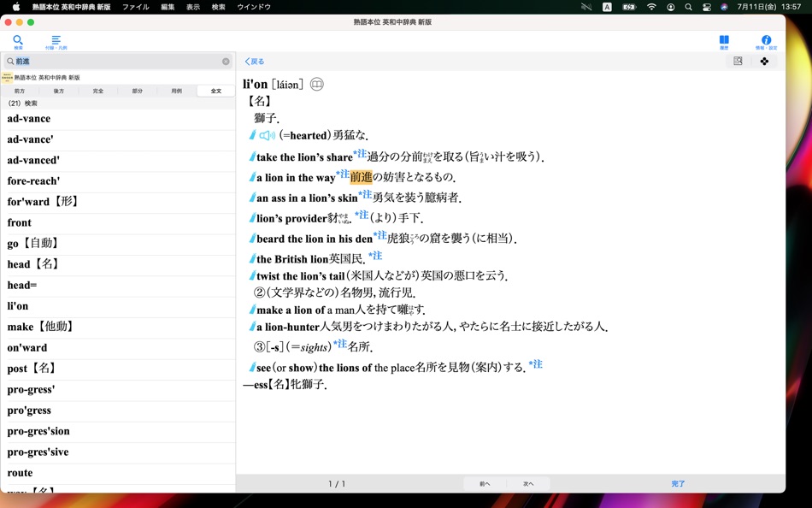Click the marker icon before 'a lion in the way'

[252, 177]
